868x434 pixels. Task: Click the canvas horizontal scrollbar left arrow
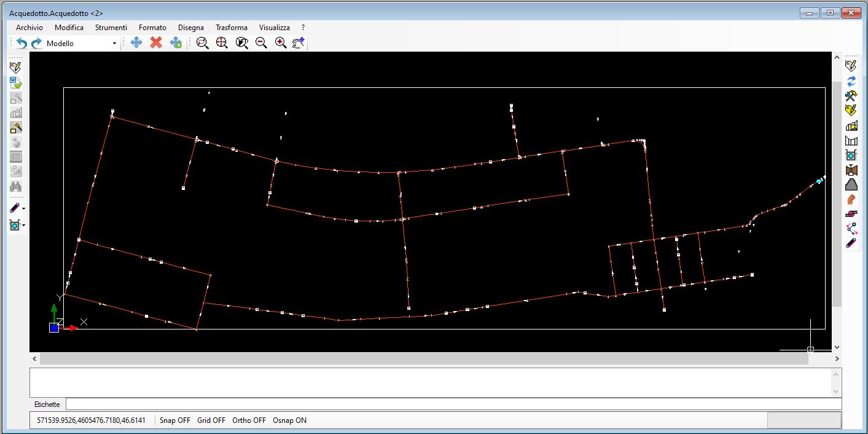tap(34, 358)
